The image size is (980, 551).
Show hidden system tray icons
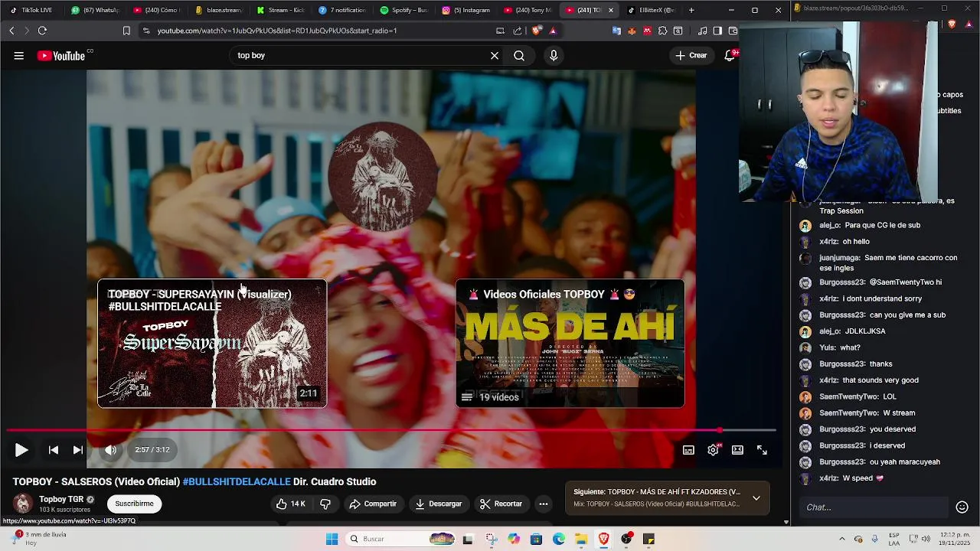pos(841,539)
